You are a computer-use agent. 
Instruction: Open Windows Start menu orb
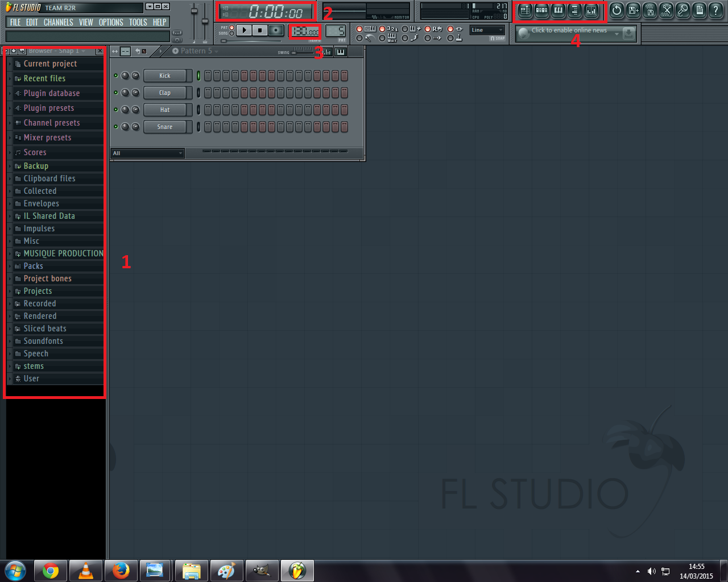point(15,571)
